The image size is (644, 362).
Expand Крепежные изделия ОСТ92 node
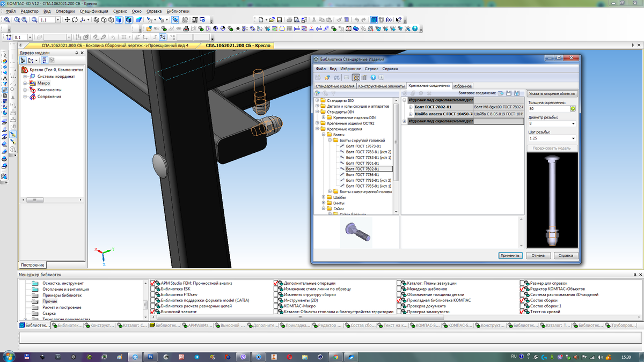pyautogui.click(x=317, y=123)
